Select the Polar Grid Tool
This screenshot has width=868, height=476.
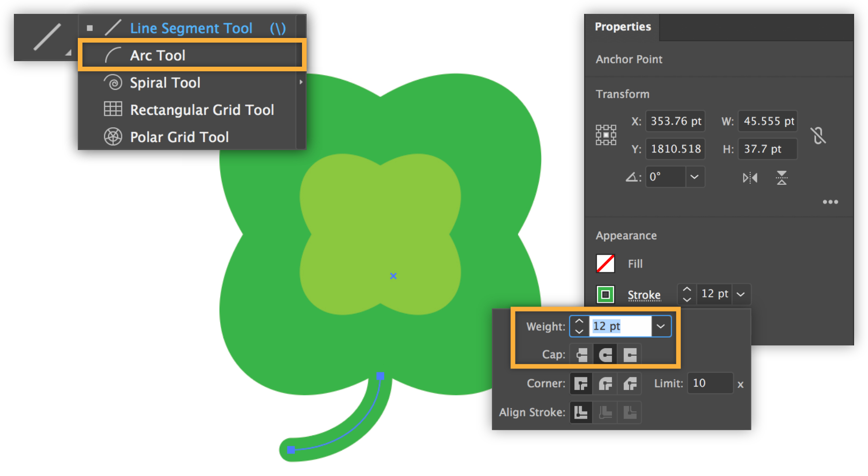(x=179, y=137)
